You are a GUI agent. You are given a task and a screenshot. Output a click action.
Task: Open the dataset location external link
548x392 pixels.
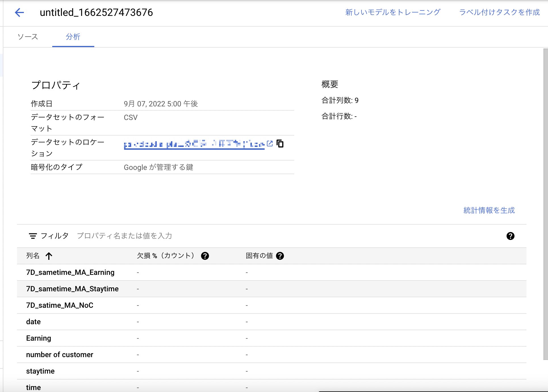(x=269, y=144)
